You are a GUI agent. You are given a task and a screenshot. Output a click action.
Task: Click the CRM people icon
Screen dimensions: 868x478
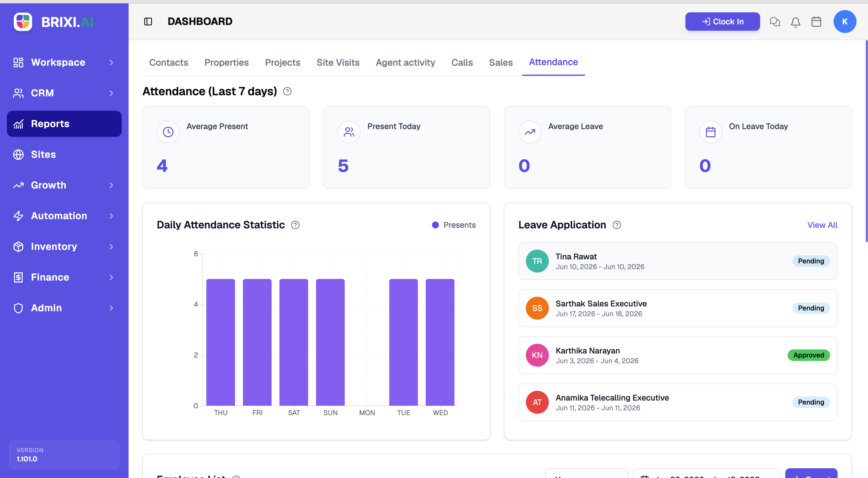tap(18, 93)
